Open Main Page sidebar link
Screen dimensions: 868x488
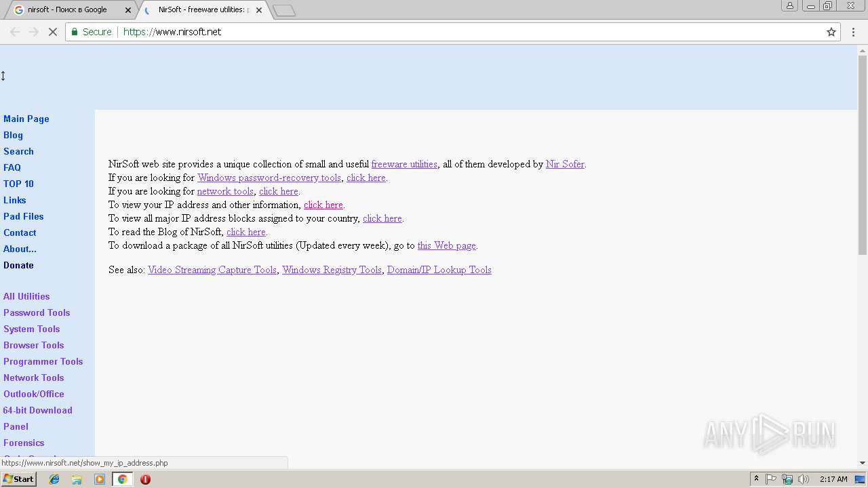(26, 119)
